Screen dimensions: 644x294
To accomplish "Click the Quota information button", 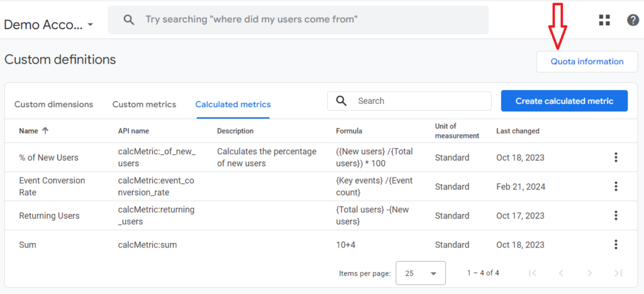I will pyautogui.click(x=587, y=62).
